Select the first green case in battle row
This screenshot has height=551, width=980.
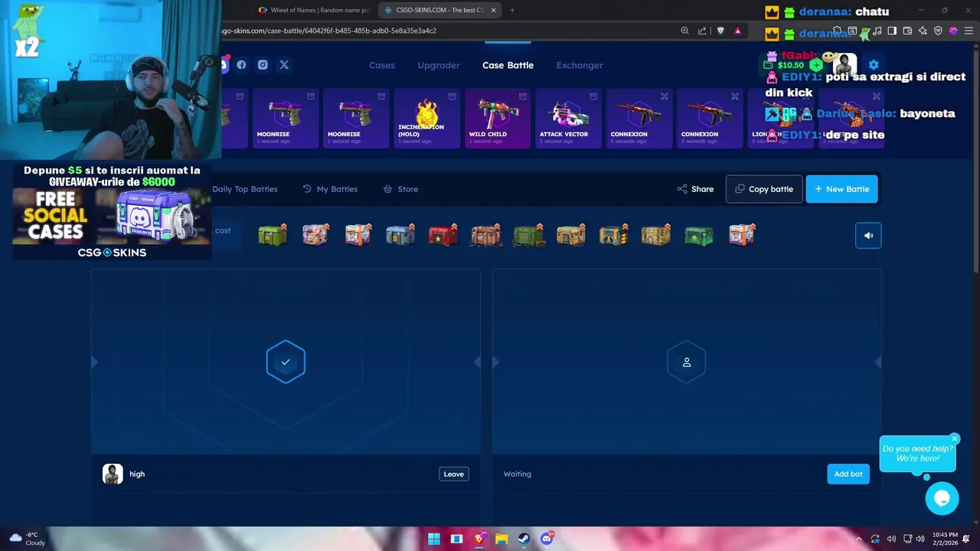[x=273, y=235]
